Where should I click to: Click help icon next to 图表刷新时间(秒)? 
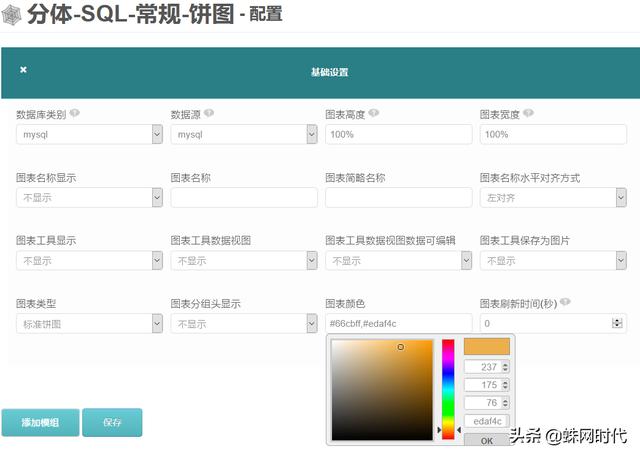point(565,302)
